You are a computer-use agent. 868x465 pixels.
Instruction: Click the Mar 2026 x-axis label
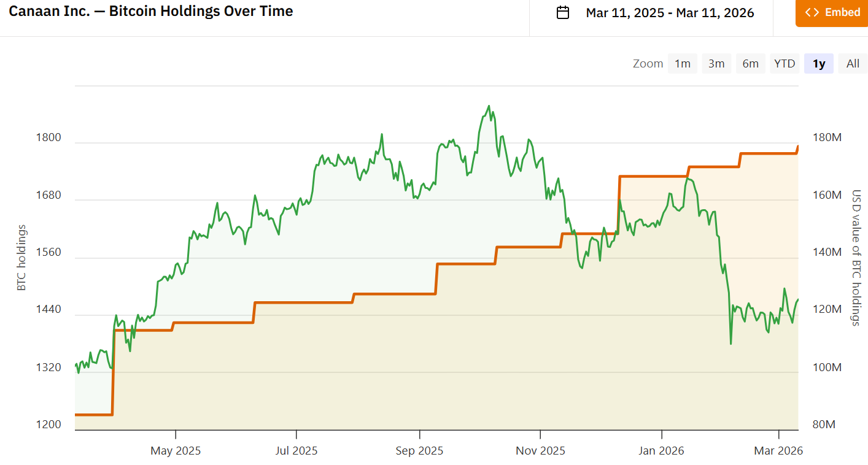[x=778, y=451]
